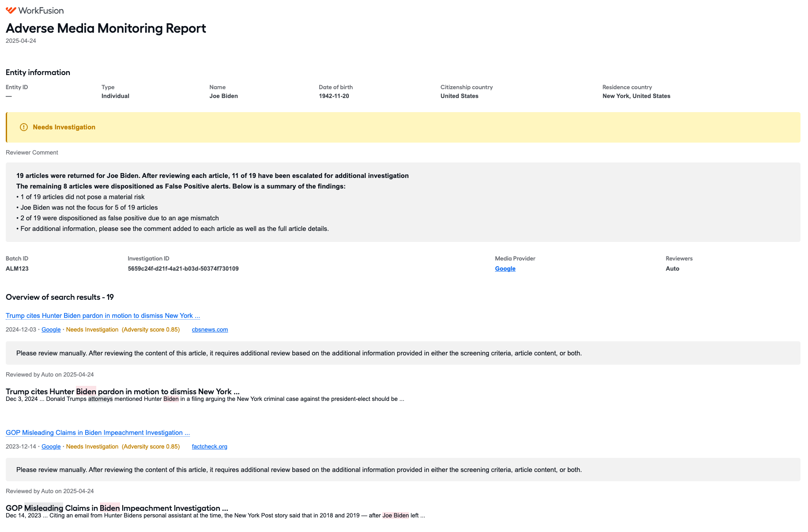Select the Investigation ID value 5659c24f-d21f-4a21-b03d-50374f730109
808x532 pixels.
[x=183, y=269]
